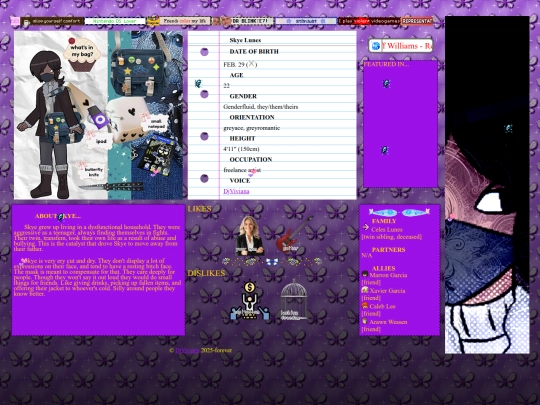540x405 pixels.
Task: Click the 'what's in my bag?' cupcake label
Action: (82, 55)
